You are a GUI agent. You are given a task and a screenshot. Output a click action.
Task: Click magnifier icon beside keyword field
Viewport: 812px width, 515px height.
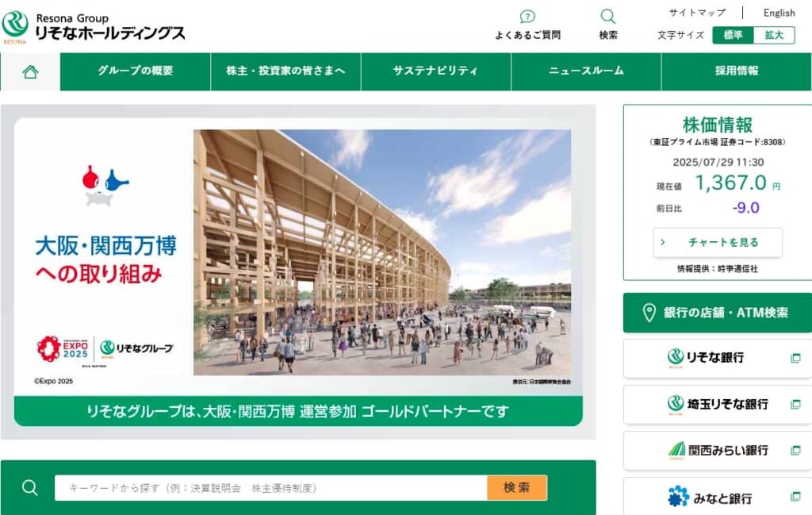click(x=30, y=487)
